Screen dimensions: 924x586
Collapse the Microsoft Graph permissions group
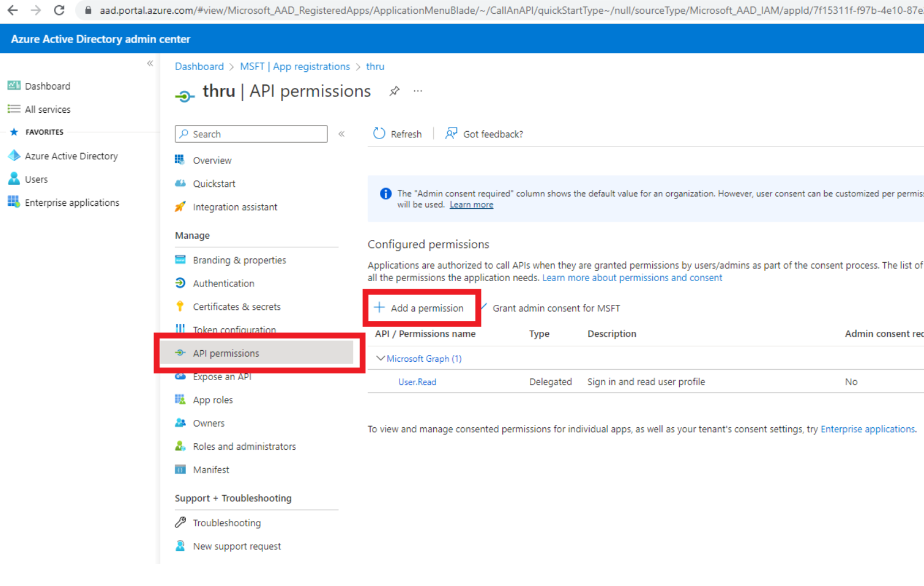380,358
